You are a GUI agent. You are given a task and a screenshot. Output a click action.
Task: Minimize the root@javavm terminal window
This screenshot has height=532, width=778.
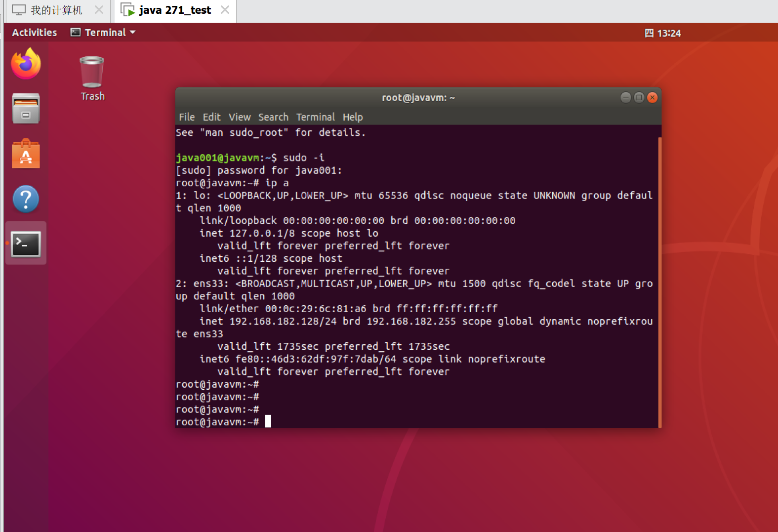(625, 97)
